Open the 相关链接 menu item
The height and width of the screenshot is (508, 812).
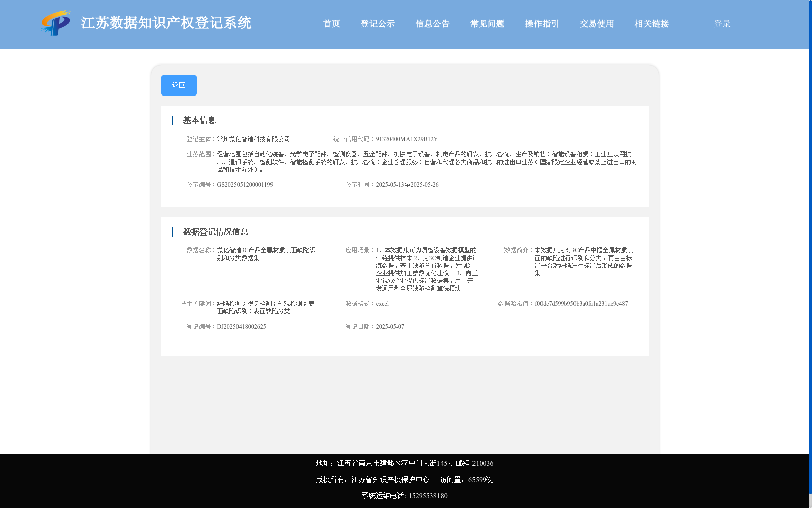pos(652,24)
